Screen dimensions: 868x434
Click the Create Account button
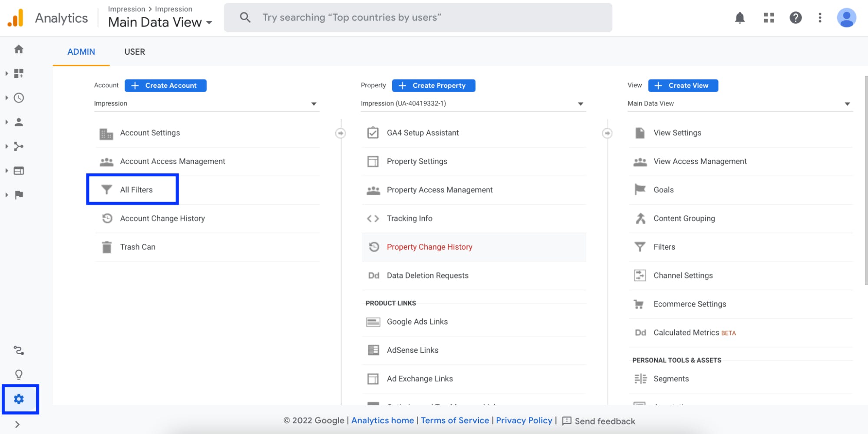pyautogui.click(x=165, y=86)
